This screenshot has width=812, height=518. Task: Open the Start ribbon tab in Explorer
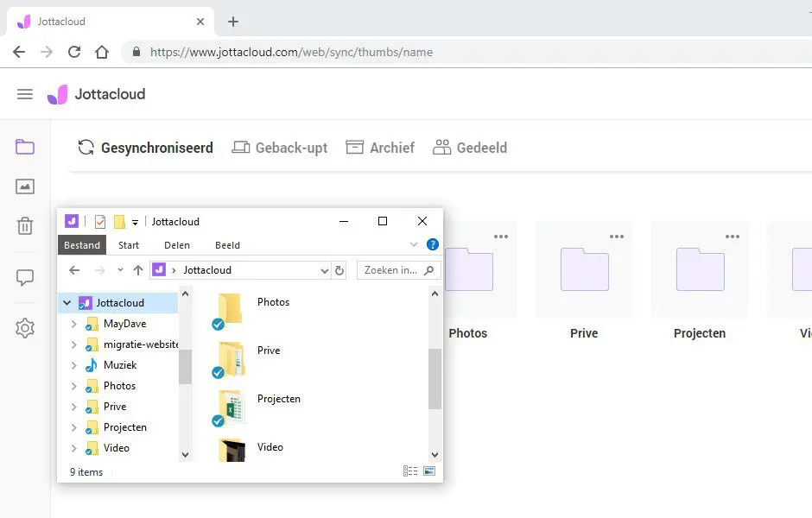[129, 245]
